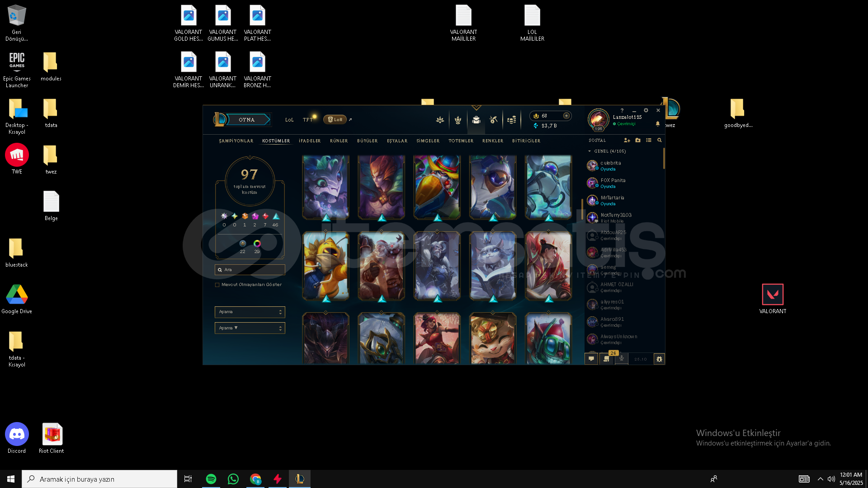The height and width of the screenshot is (488, 868).
Task: Open the Store coins icon
Action: point(511,120)
